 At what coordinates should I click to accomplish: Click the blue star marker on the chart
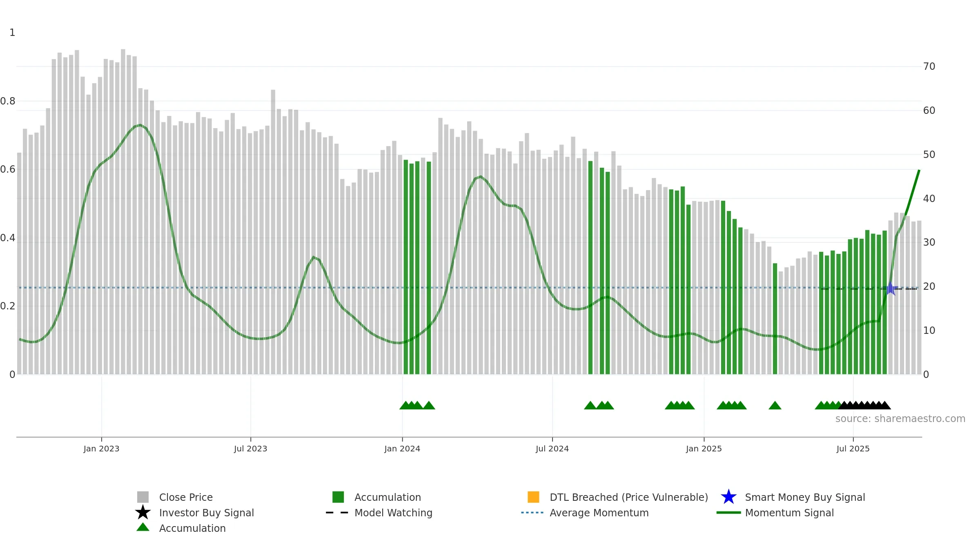pyautogui.click(x=891, y=288)
